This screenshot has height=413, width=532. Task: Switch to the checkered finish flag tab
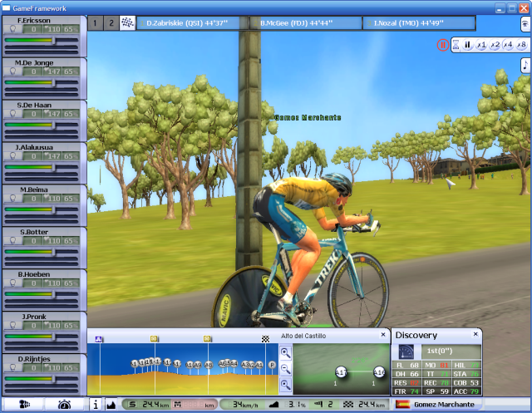point(127,22)
